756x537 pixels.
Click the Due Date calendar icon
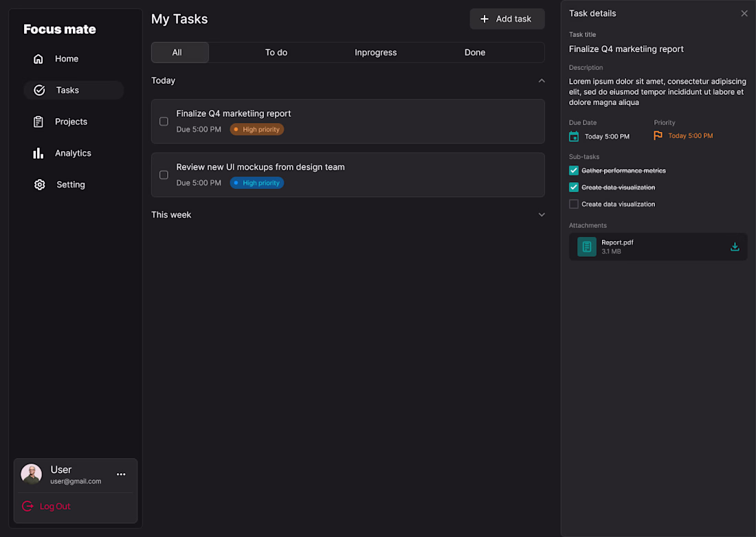pos(574,136)
